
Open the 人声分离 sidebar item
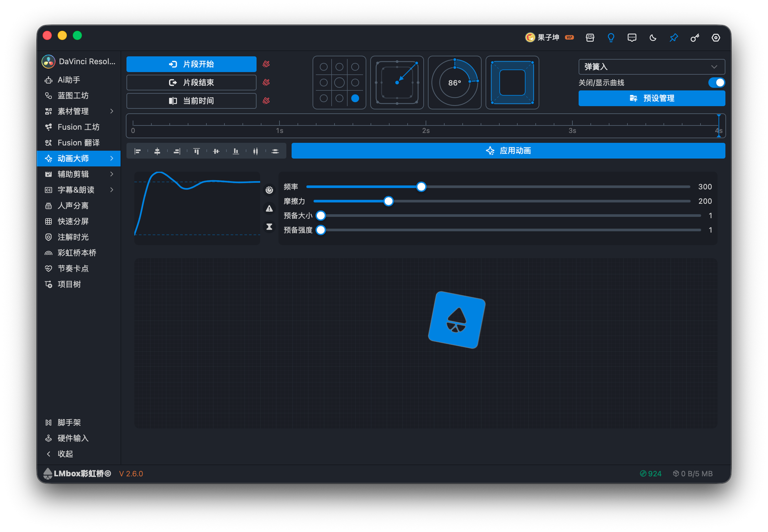[x=79, y=206]
